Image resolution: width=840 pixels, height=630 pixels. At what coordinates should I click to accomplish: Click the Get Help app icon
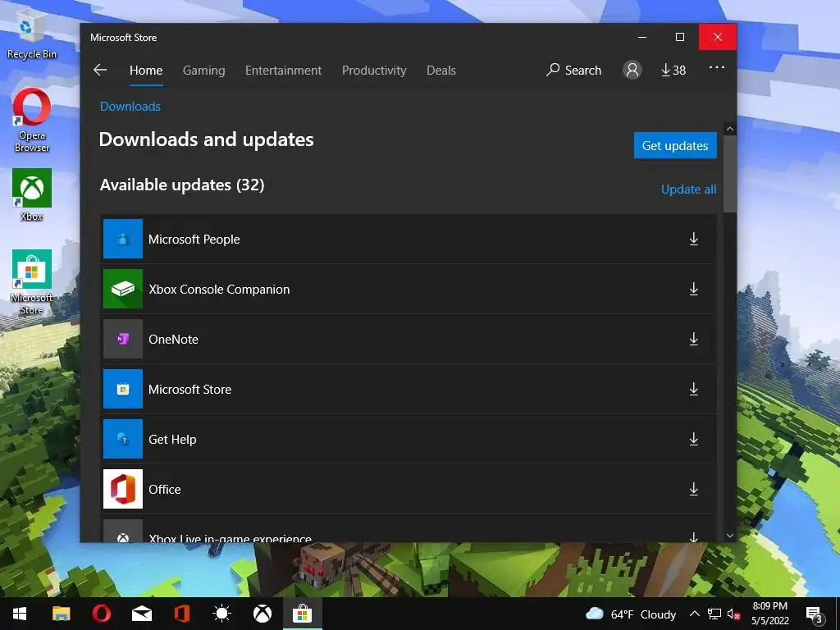123,439
